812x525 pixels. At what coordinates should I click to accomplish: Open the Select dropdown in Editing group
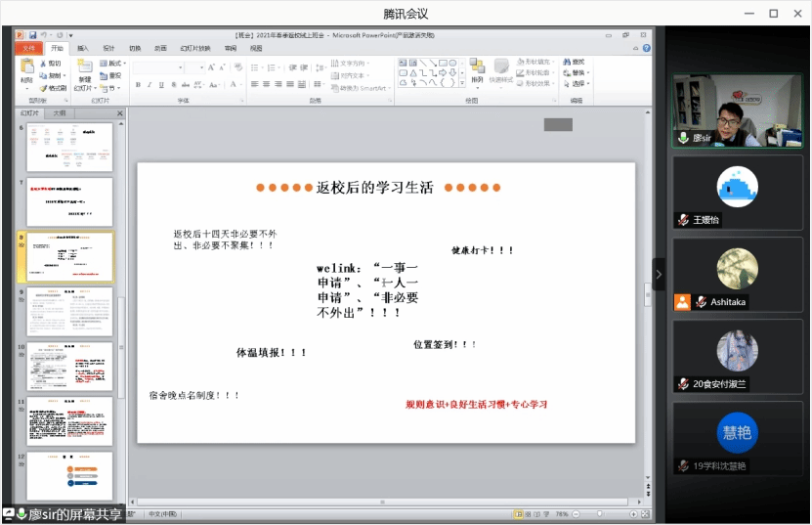click(x=578, y=84)
